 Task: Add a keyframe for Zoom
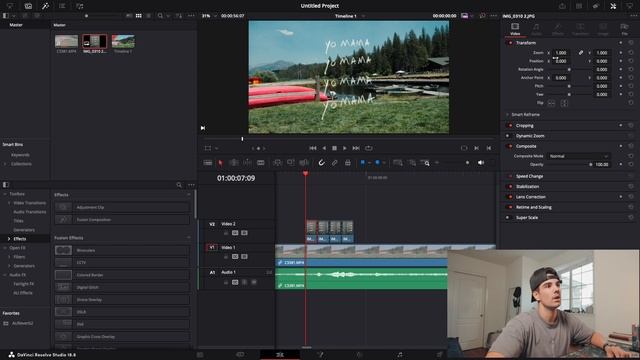point(621,53)
